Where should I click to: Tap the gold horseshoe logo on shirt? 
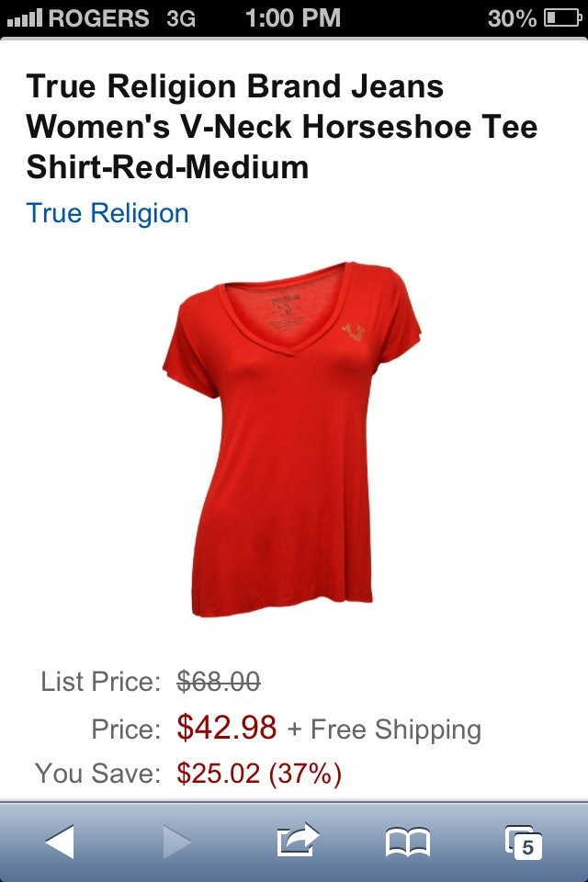[354, 332]
